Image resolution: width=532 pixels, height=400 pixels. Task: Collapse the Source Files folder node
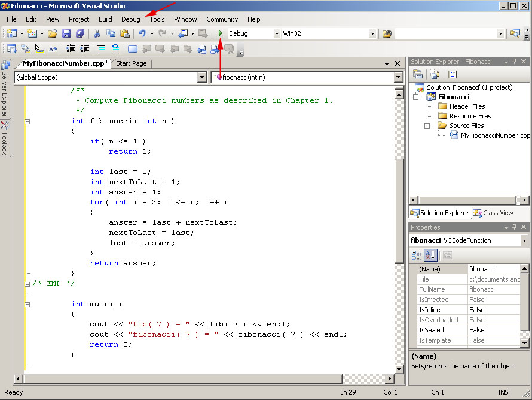[x=427, y=126]
